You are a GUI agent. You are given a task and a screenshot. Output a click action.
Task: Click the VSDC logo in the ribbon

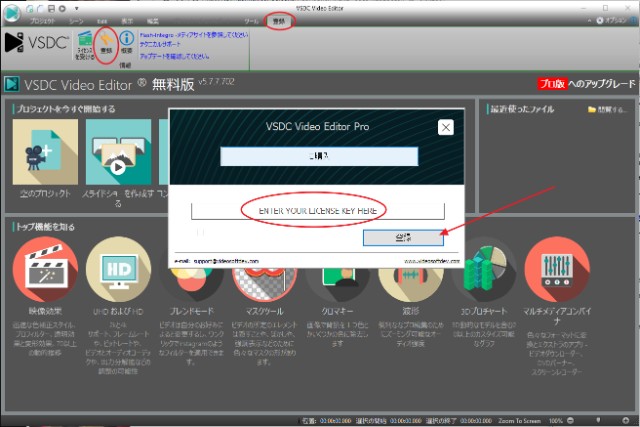click(34, 42)
